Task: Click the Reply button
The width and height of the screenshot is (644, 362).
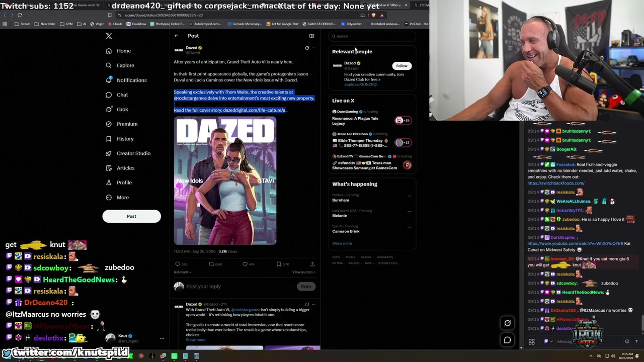Action: point(306,287)
